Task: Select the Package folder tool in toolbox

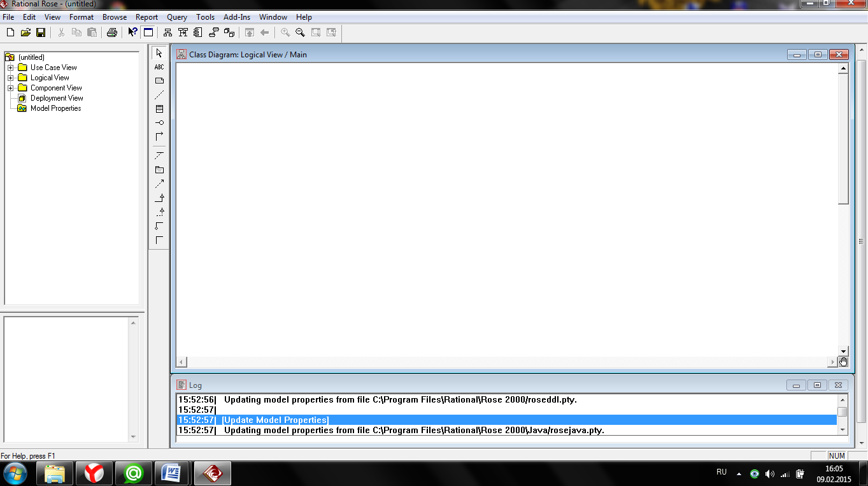Action: [x=159, y=169]
